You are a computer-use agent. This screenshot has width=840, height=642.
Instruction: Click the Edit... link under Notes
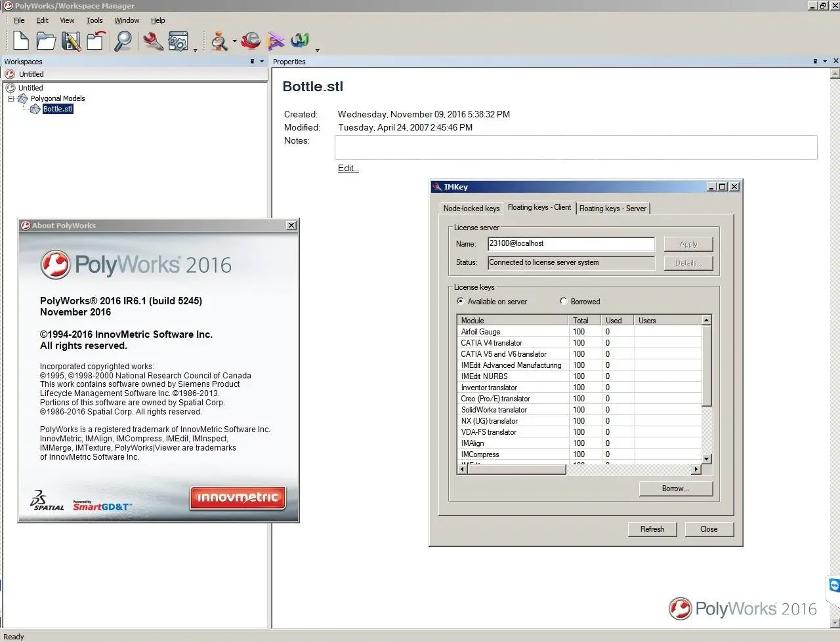point(348,169)
